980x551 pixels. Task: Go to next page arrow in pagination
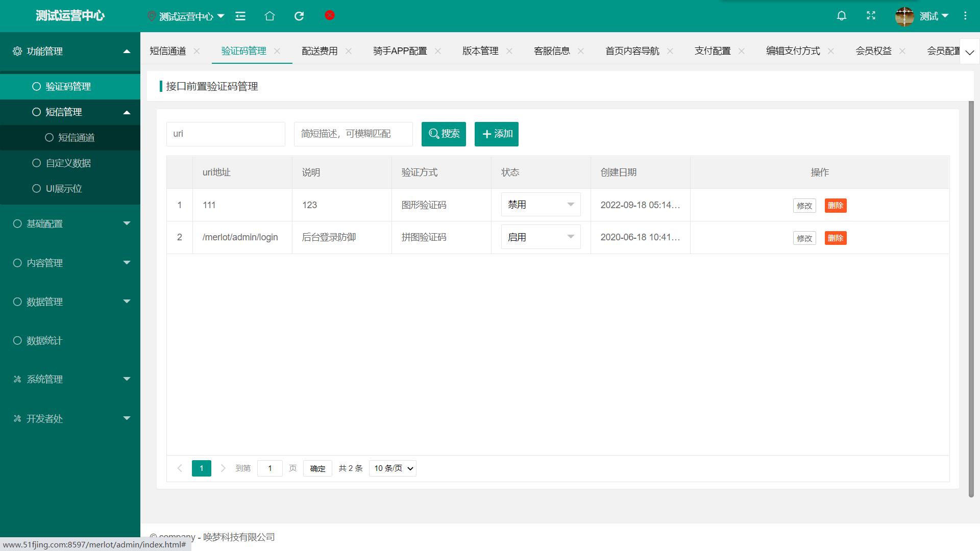click(223, 468)
